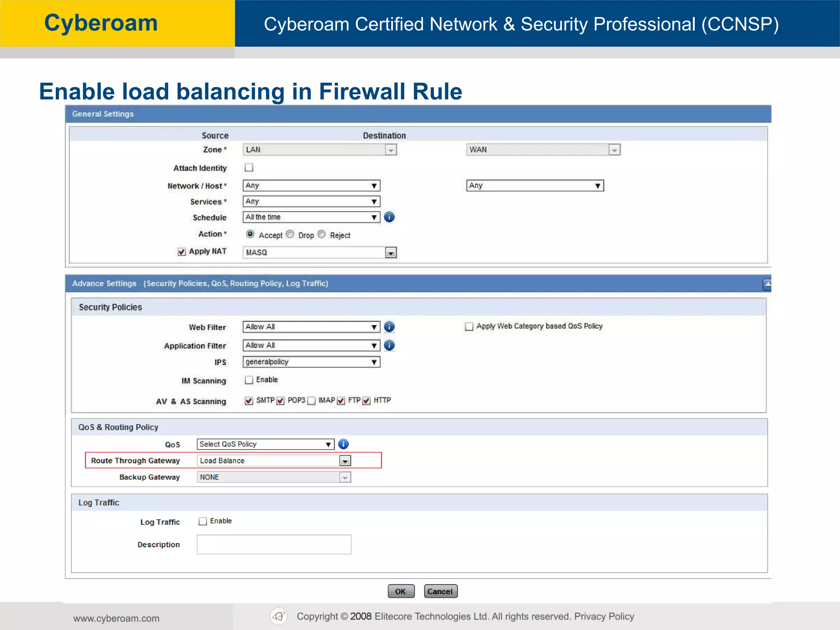
Task: Click the Security Policies subsection header
Action: point(418,307)
